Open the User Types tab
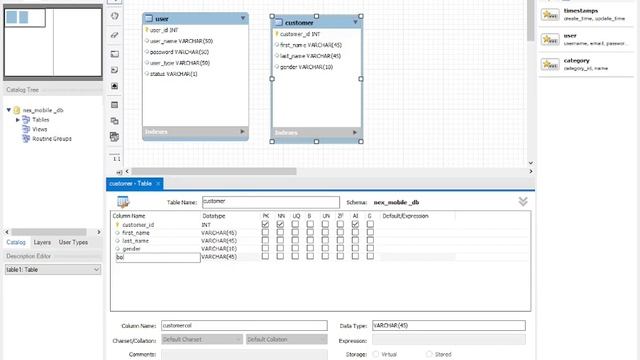The image size is (640, 360). tap(73, 242)
